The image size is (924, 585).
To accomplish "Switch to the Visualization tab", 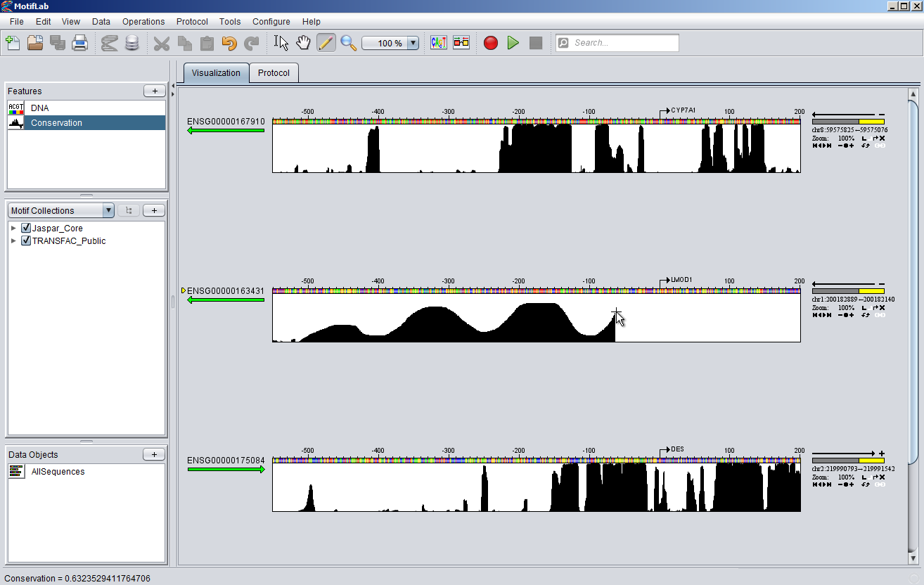I will 216,73.
